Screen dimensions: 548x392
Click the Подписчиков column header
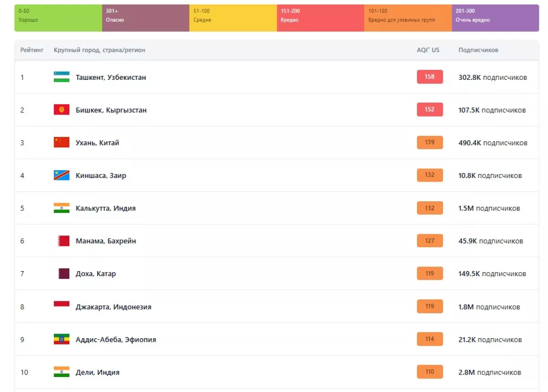pyautogui.click(x=478, y=50)
